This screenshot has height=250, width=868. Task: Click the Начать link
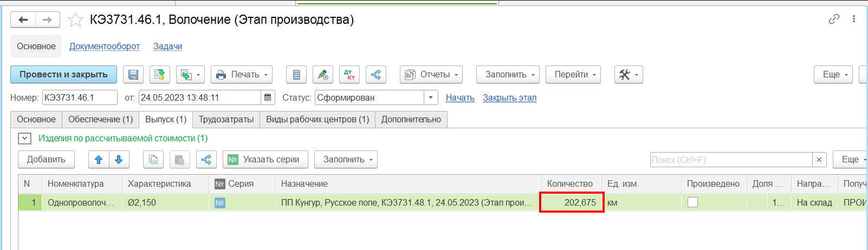point(460,98)
